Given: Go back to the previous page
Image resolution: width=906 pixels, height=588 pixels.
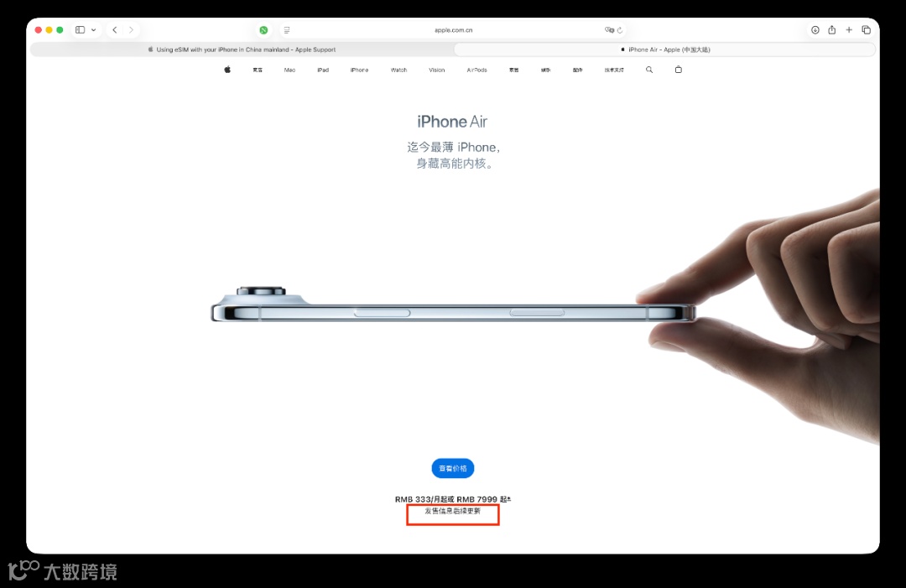Looking at the screenshot, I should 115,30.
